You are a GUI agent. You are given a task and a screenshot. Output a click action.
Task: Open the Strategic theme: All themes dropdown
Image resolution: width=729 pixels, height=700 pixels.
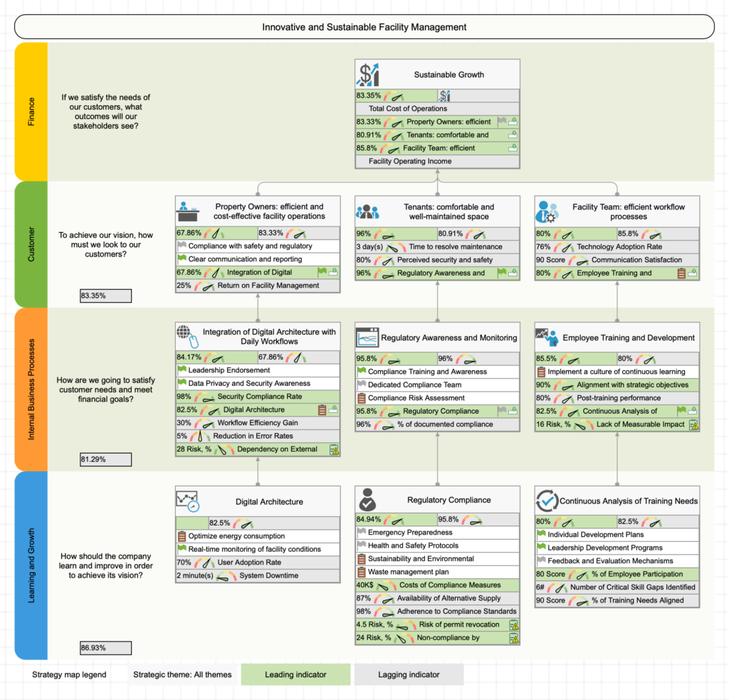click(180, 674)
